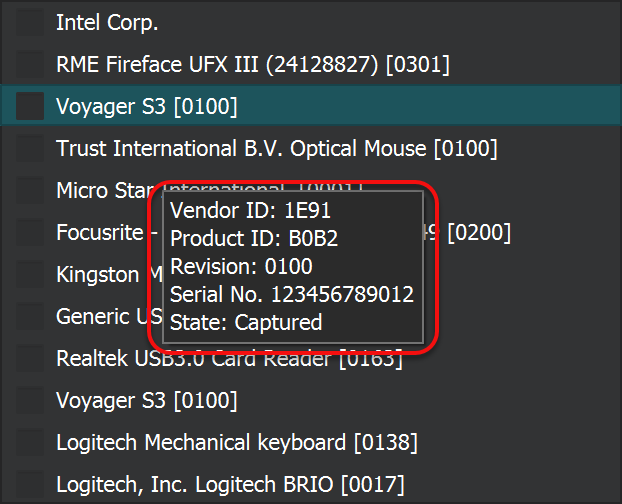This screenshot has height=504, width=622.
Task: Select Logitech Mechanical keyboard [0138] entry
Action: (236, 442)
